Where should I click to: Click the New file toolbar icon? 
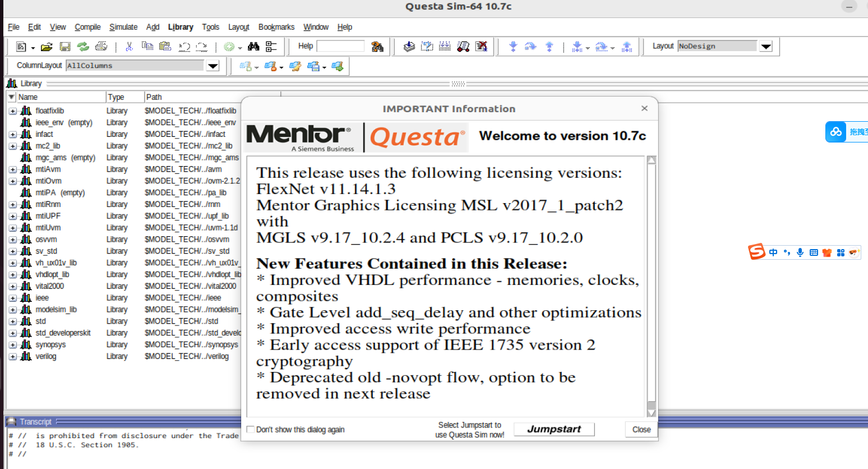pos(21,47)
